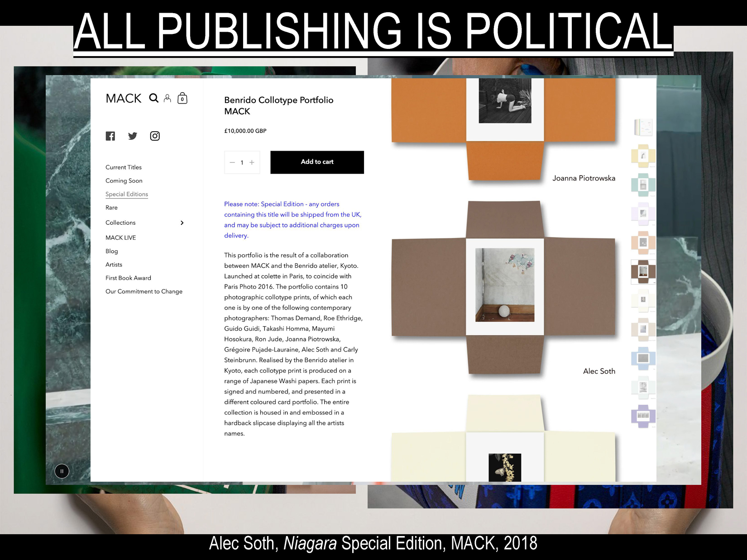Select the yellow portfolio thumbnail
The height and width of the screenshot is (560, 747).
[x=643, y=156]
